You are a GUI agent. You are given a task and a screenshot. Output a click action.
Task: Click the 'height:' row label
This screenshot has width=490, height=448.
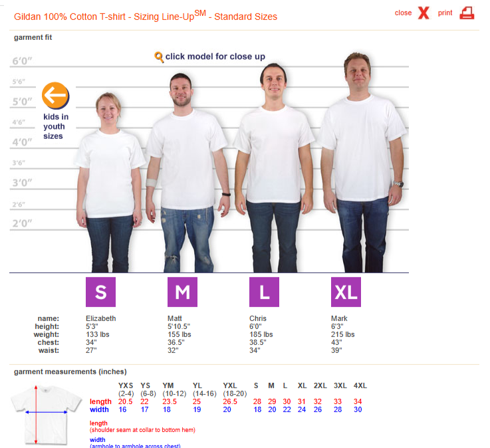[x=47, y=326]
